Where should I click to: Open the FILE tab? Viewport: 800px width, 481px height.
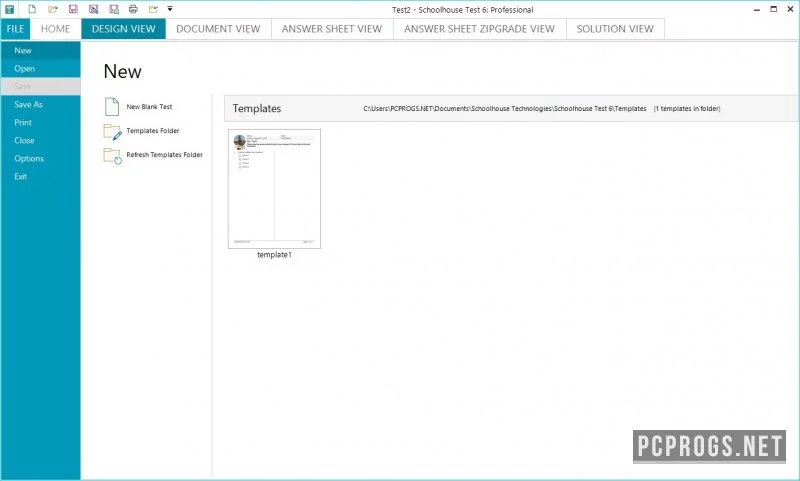click(x=15, y=29)
